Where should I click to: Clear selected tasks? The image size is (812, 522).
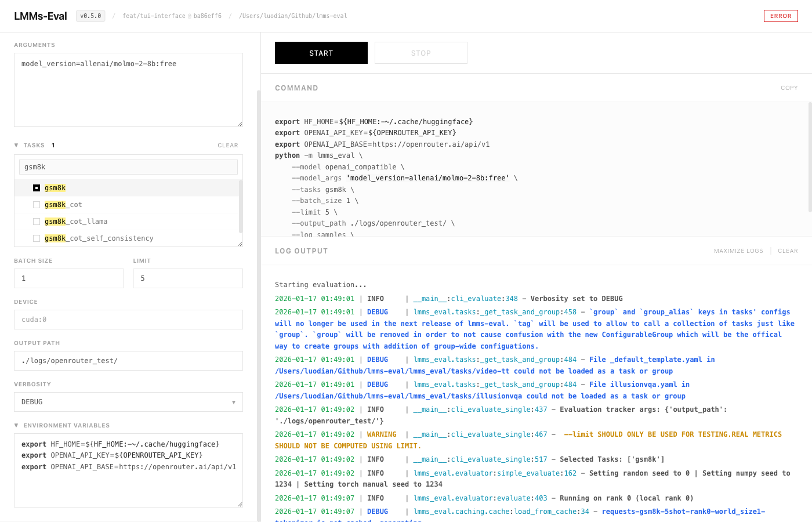pyautogui.click(x=228, y=146)
